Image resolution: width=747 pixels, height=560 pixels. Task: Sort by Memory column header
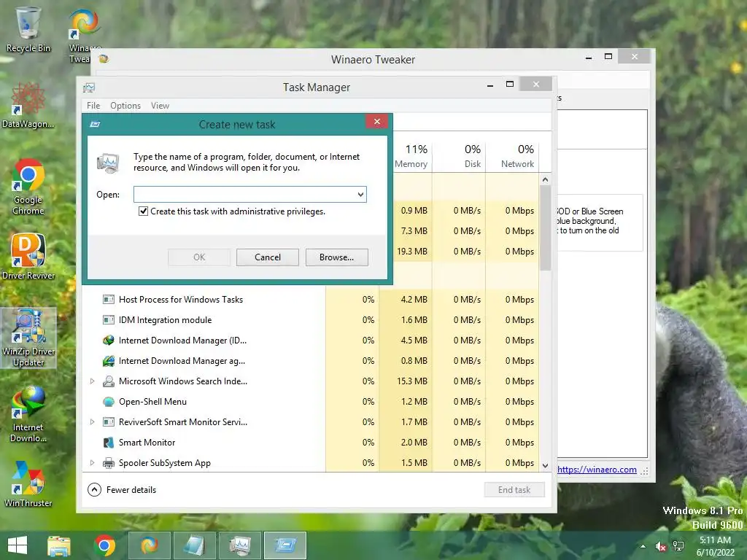(x=411, y=156)
